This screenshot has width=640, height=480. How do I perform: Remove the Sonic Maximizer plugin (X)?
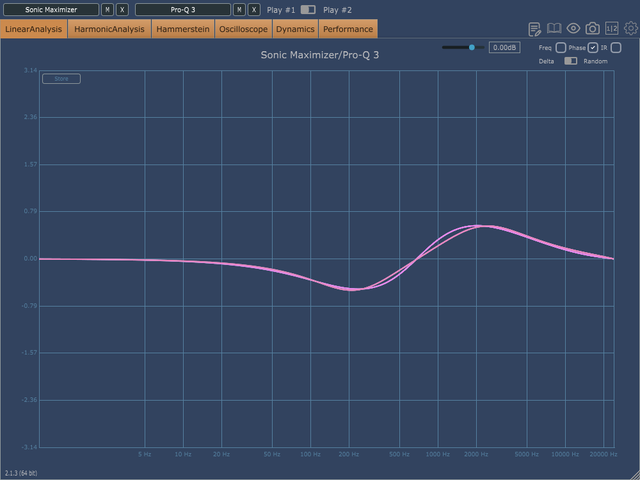pos(122,9)
